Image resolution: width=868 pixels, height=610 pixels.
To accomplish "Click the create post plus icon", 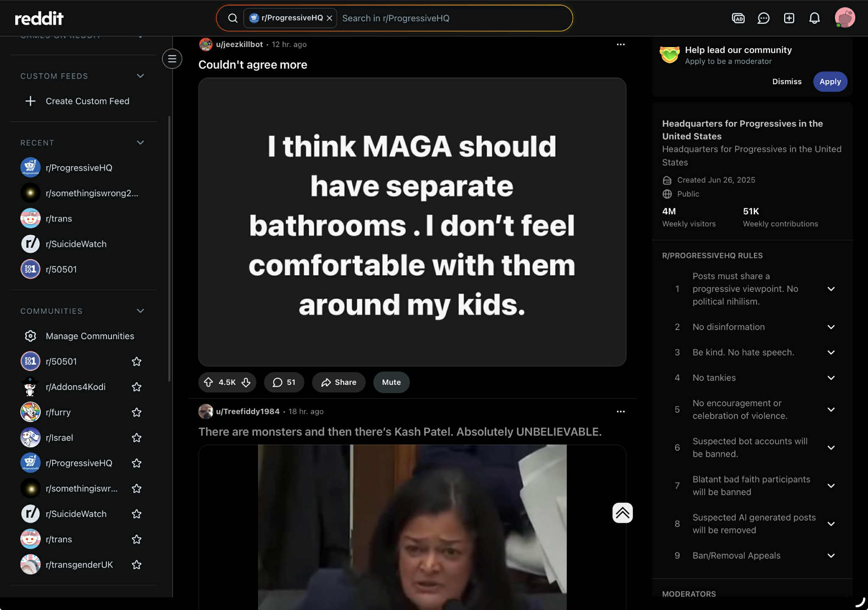I will coord(789,18).
